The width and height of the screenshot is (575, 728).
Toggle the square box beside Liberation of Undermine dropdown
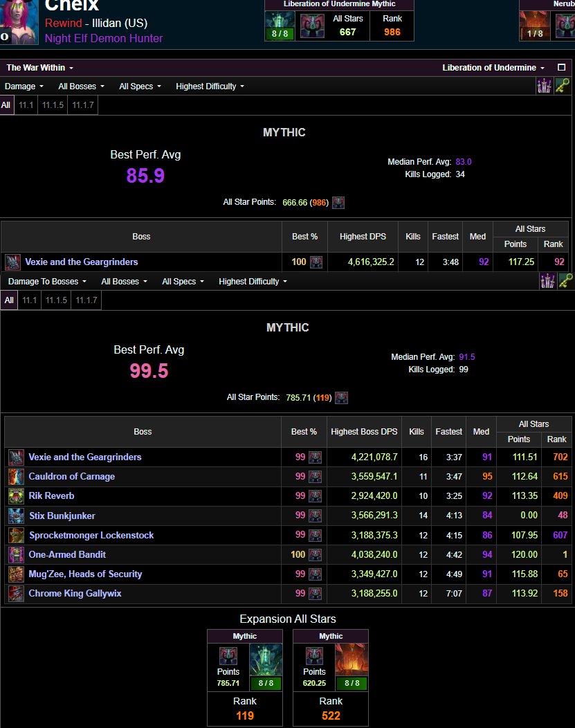pyautogui.click(x=562, y=67)
